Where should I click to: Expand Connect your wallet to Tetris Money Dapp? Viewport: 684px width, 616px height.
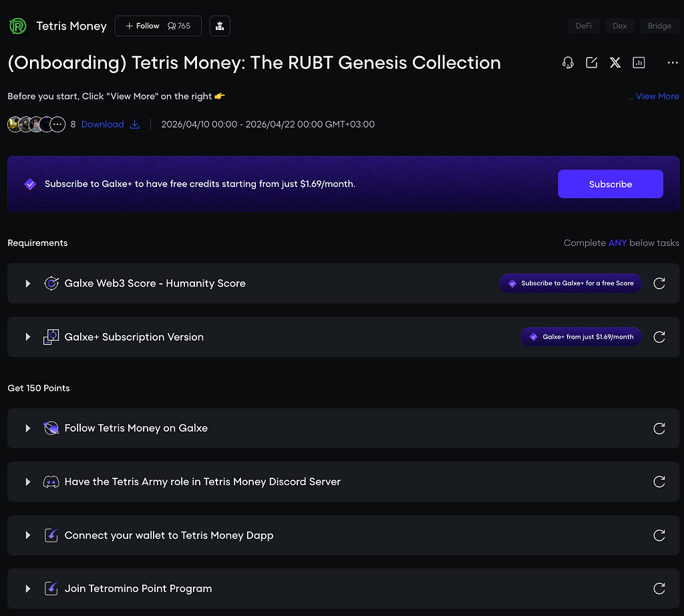point(28,536)
